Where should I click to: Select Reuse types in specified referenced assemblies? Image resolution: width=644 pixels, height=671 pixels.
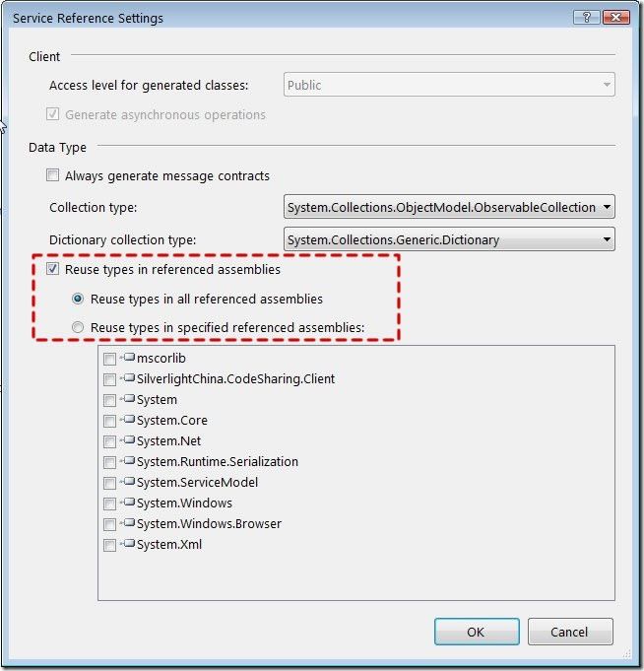click(x=78, y=327)
